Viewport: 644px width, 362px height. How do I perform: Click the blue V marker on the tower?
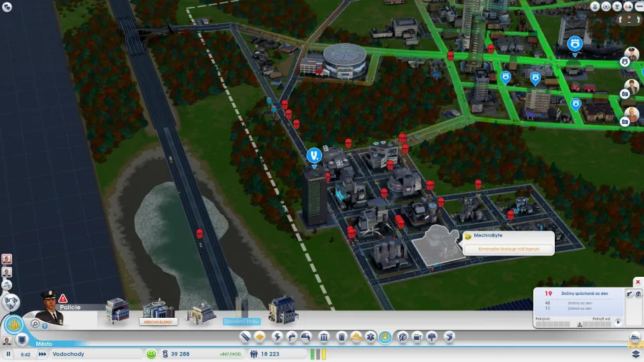pos(314,156)
